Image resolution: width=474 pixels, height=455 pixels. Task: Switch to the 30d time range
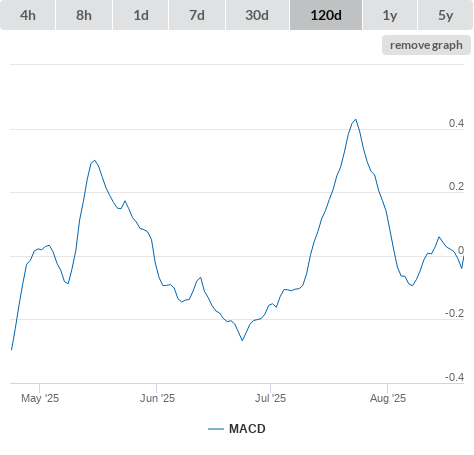pos(257,15)
